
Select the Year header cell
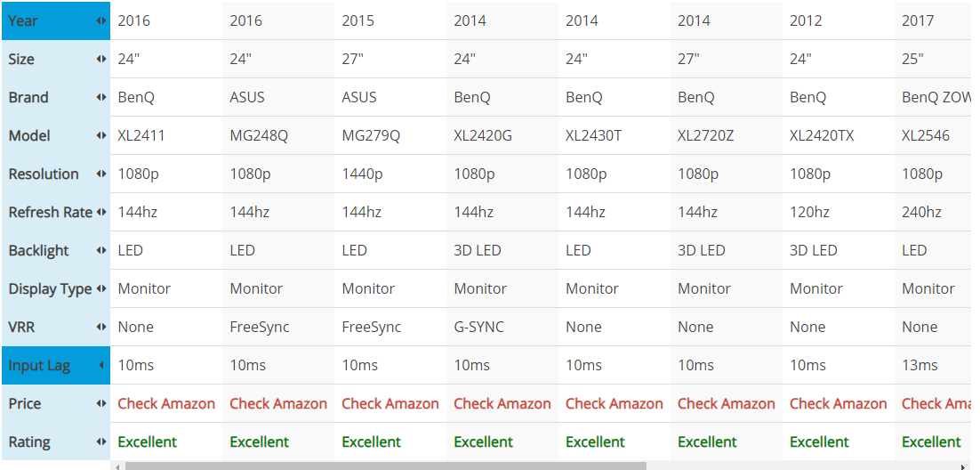click(x=56, y=20)
